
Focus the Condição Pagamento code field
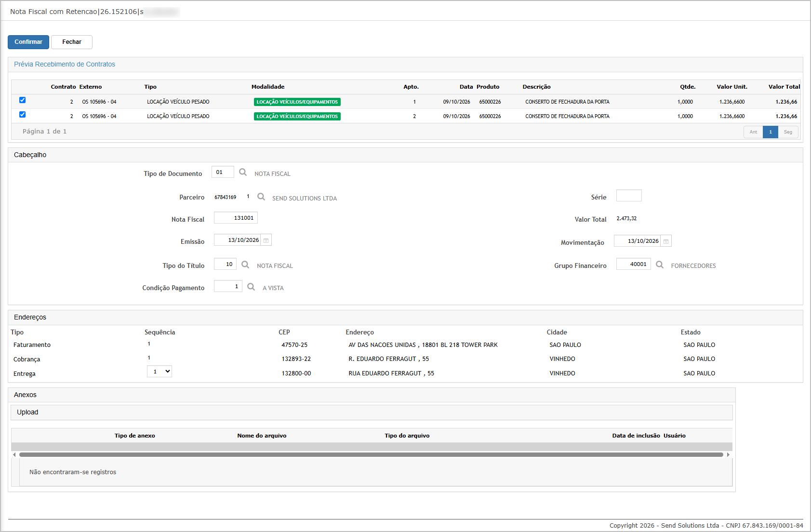pos(228,286)
